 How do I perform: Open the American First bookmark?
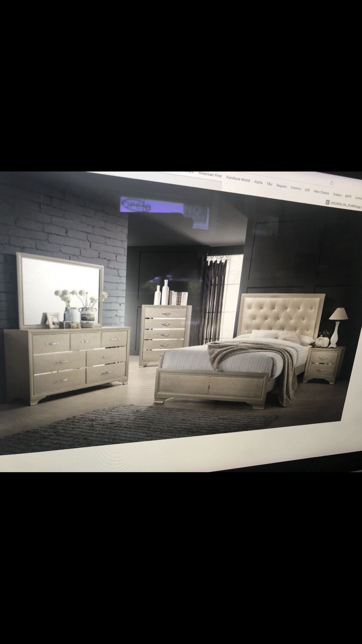(210, 174)
